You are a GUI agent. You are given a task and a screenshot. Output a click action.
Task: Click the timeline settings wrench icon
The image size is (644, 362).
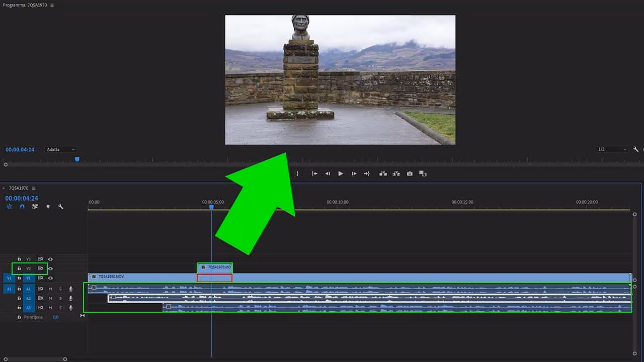pos(60,206)
